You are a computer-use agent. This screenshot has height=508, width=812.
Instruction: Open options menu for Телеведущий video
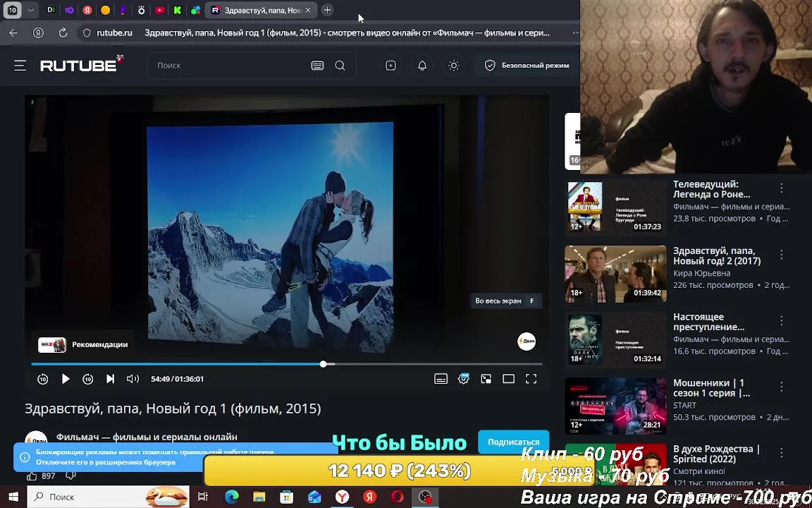(782, 188)
